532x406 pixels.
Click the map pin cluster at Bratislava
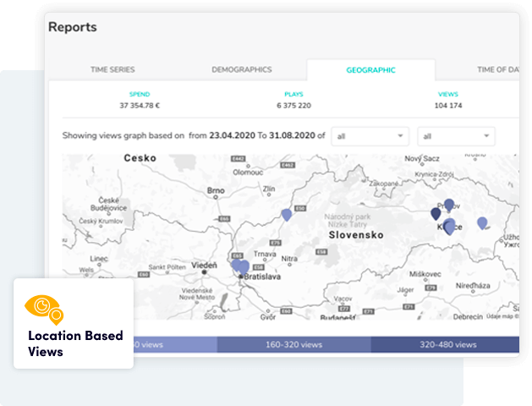tap(241, 267)
